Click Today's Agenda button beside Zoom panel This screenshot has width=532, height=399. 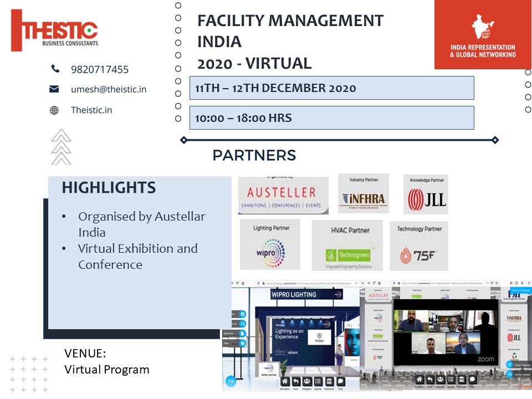[x=516, y=365]
